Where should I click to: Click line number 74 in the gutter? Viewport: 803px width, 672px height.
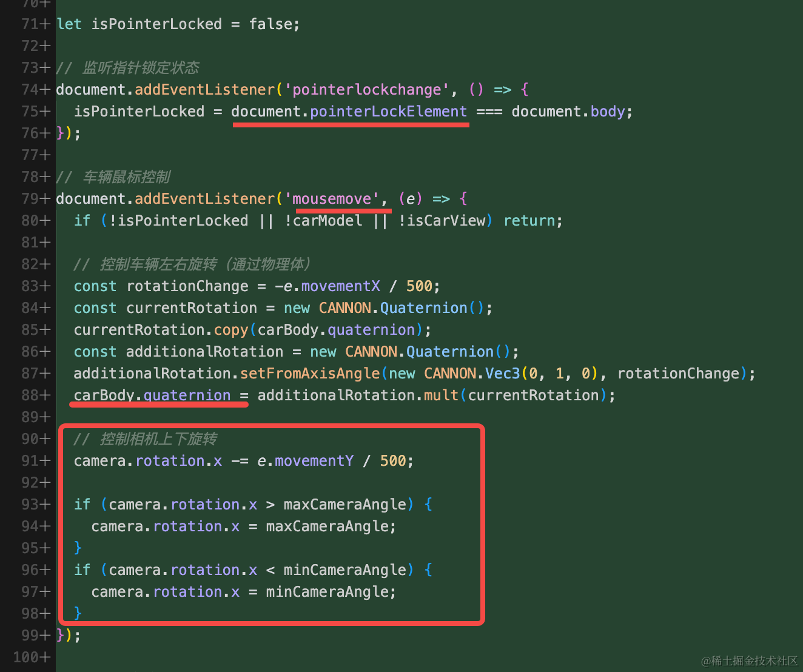(x=30, y=90)
